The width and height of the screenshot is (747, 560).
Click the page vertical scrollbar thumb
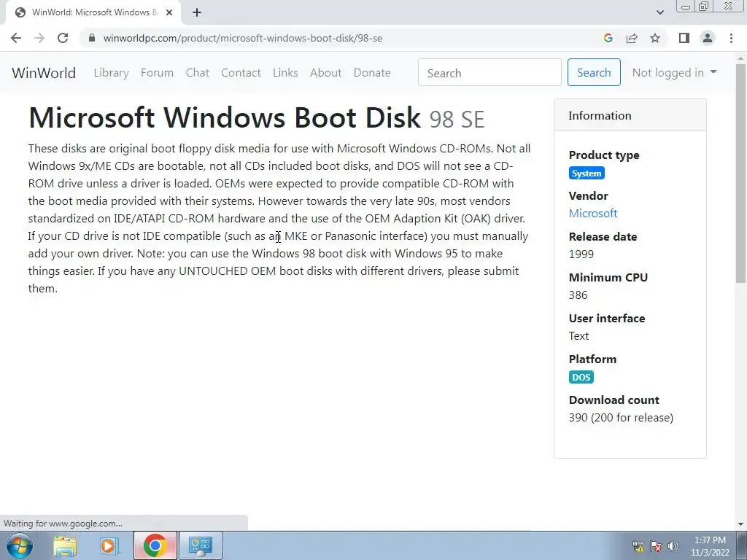[x=741, y=174]
